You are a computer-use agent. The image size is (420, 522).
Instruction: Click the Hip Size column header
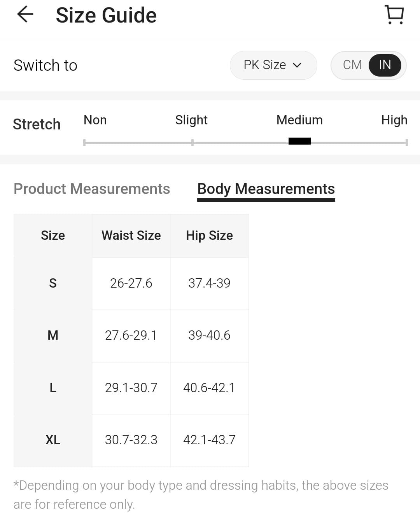pos(209,236)
